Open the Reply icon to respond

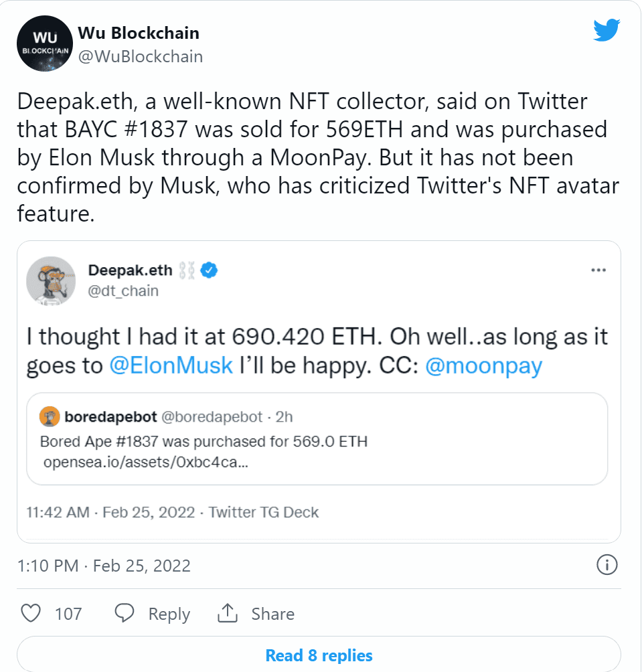(123, 613)
